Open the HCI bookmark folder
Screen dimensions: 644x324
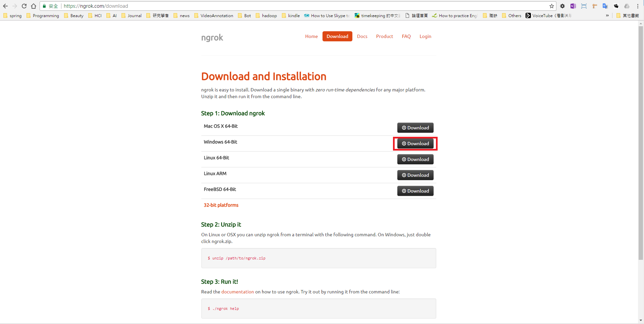click(x=95, y=15)
